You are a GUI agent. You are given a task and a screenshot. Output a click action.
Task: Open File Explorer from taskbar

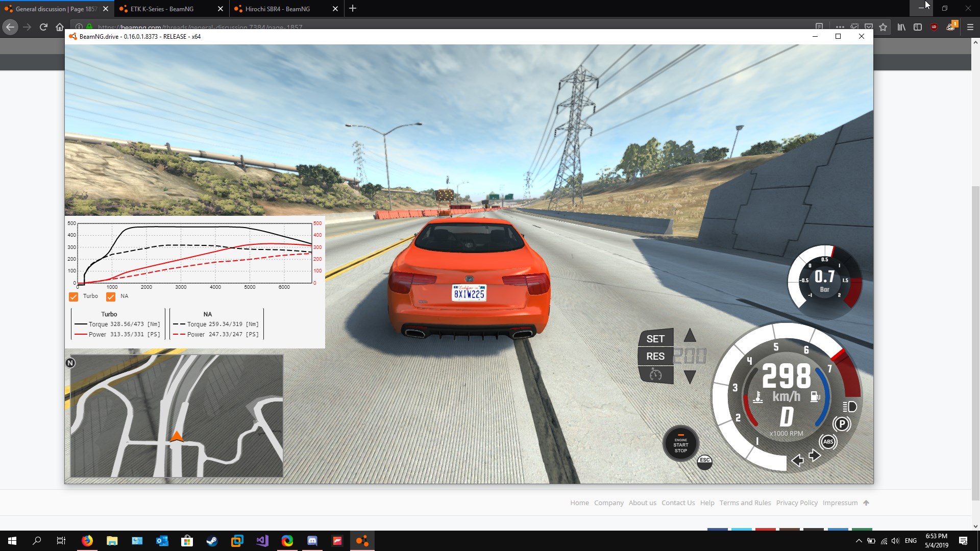tap(112, 541)
